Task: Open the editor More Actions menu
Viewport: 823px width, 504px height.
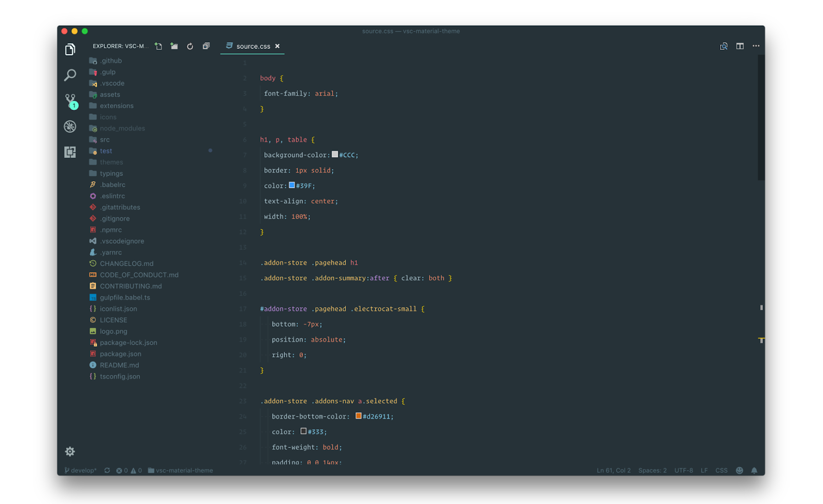Action: tap(756, 46)
